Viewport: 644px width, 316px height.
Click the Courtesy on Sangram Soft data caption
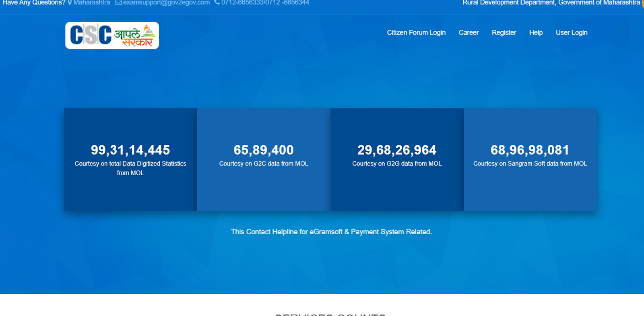pos(530,163)
